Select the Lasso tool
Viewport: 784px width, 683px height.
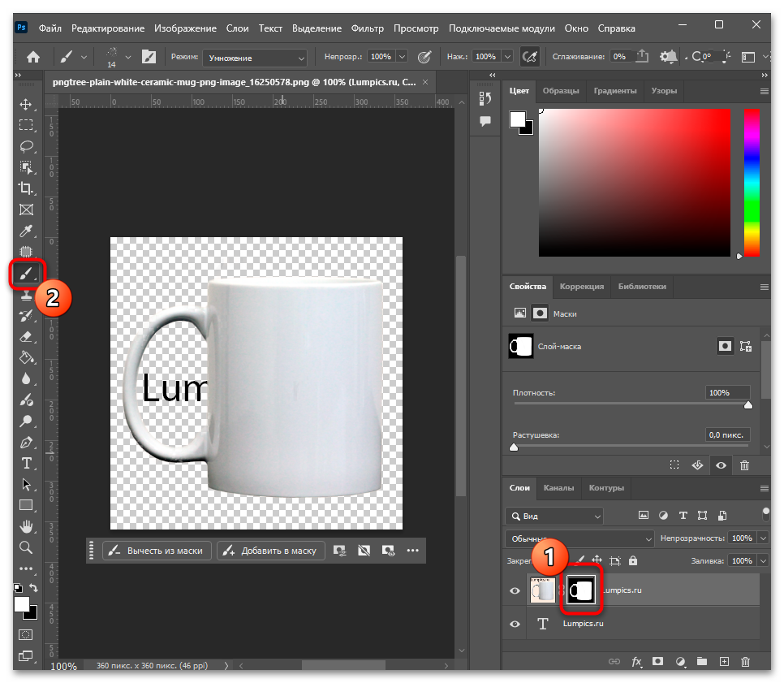(x=26, y=146)
